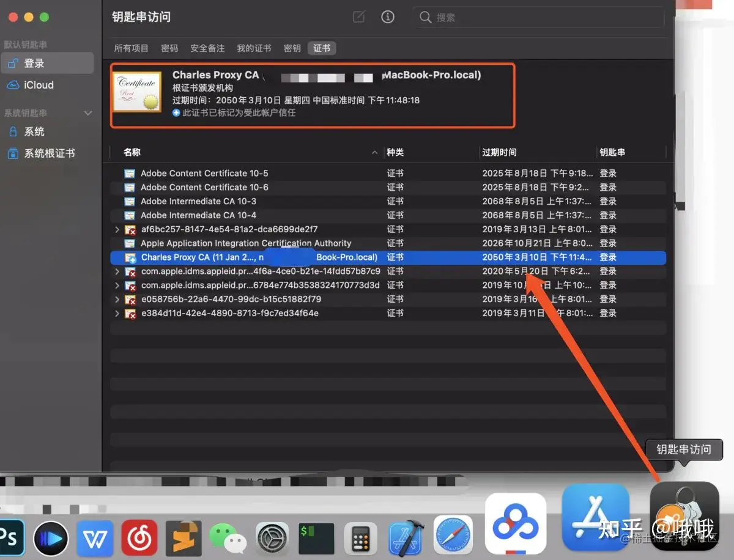Open the App Store from the Dock
The image size is (734, 560).
point(596,518)
